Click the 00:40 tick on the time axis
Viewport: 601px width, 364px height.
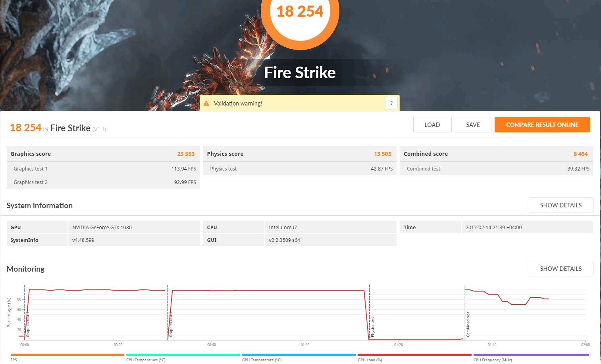212,345
